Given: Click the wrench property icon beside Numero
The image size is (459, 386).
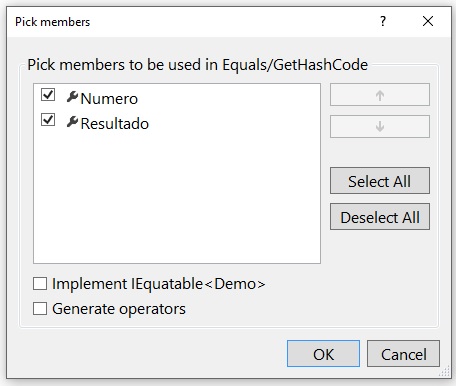Looking at the screenshot, I should 72,97.
